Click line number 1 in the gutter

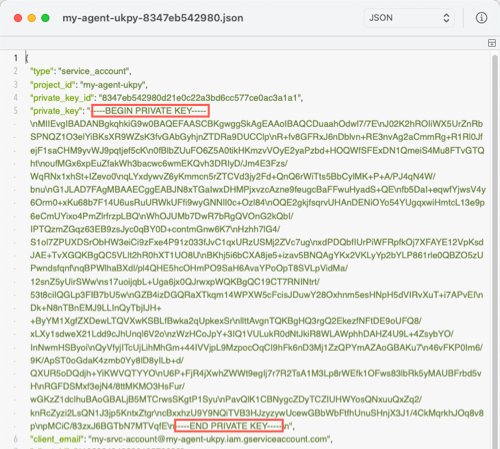coord(16,58)
